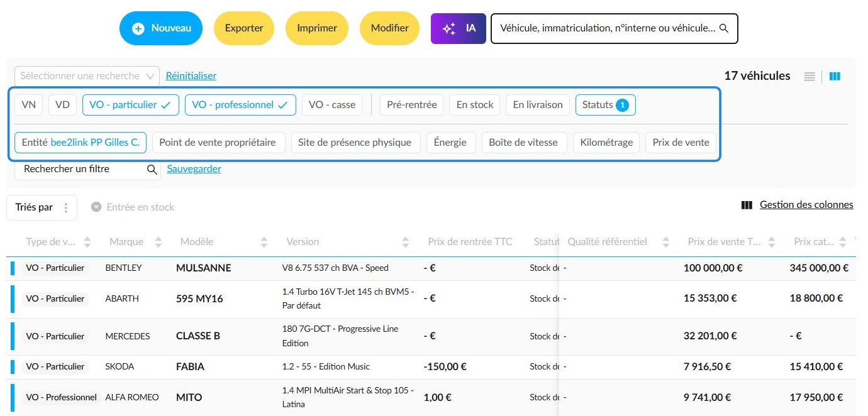The image size is (868, 416).
Task: Switch to column view icon
Action: (835, 77)
